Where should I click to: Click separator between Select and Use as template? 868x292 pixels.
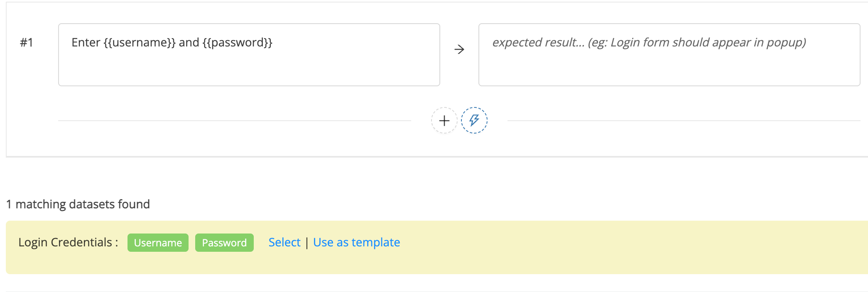point(307,243)
